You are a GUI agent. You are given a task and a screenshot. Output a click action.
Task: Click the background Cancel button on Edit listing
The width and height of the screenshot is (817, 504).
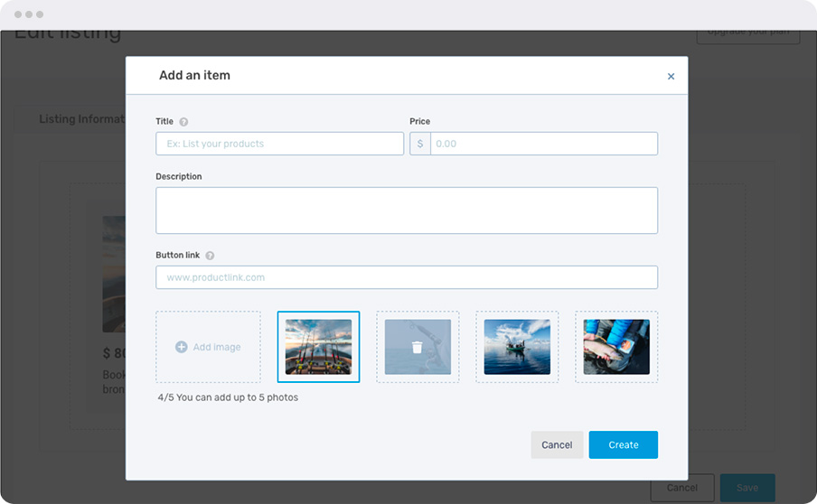pyautogui.click(x=682, y=488)
